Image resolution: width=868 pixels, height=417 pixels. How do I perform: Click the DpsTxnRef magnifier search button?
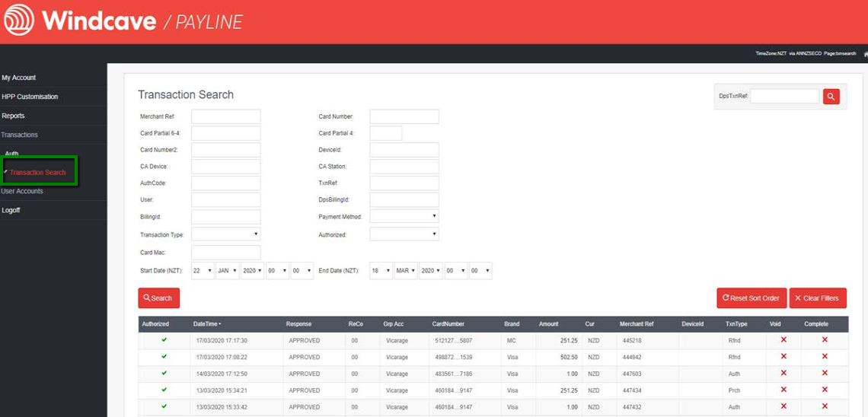[831, 96]
